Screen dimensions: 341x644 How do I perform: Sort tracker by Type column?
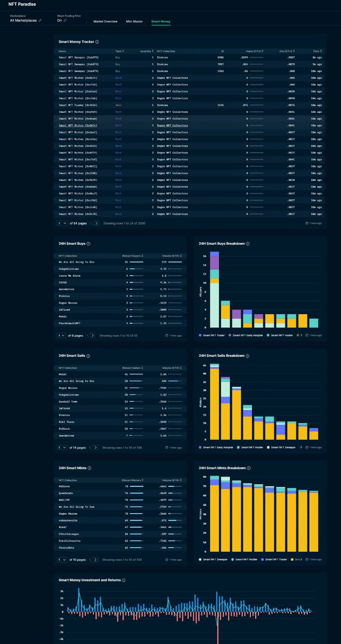pyautogui.click(x=119, y=51)
